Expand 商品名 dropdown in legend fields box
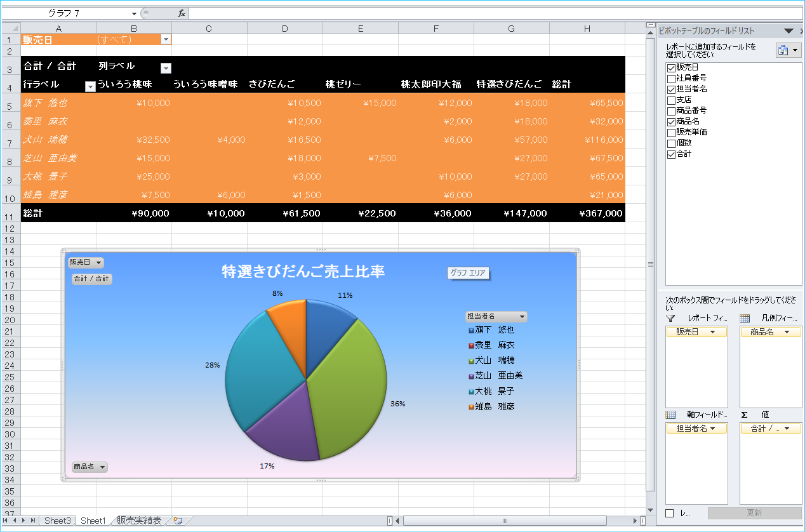805x532 pixels. (x=787, y=332)
